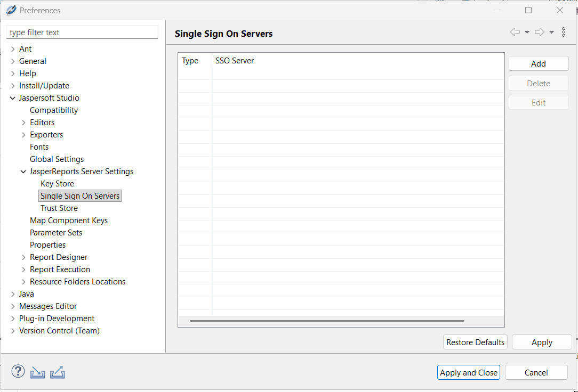Select Jaspersoft Studio label in tree
The image size is (578, 392).
pos(49,98)
